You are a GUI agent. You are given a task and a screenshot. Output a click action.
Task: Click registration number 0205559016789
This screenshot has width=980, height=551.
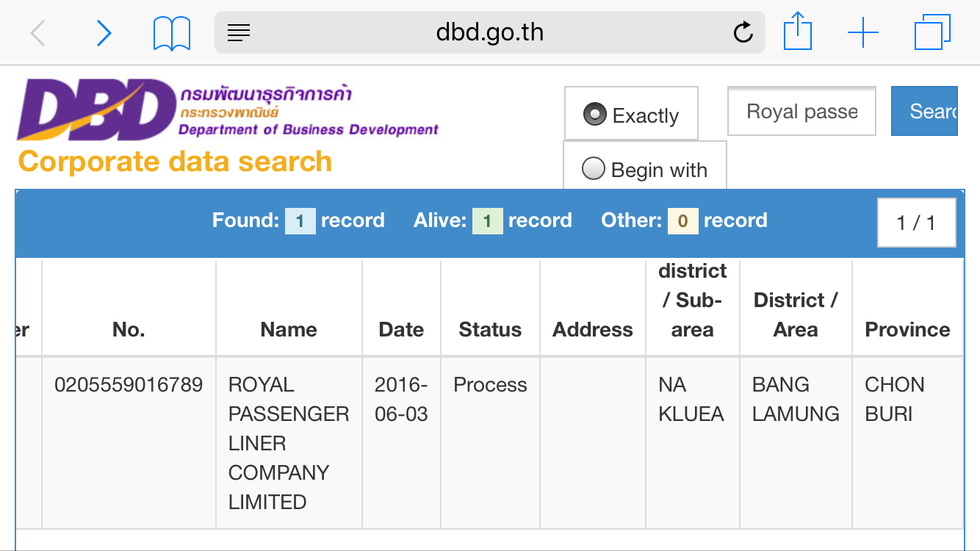tap(129, 385)
